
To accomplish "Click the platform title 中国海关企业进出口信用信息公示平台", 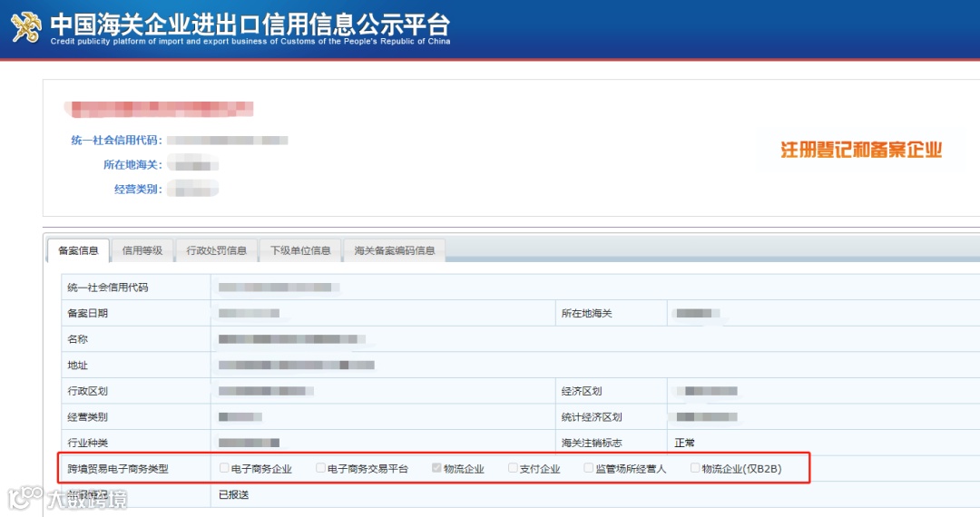I will [250, 24].
